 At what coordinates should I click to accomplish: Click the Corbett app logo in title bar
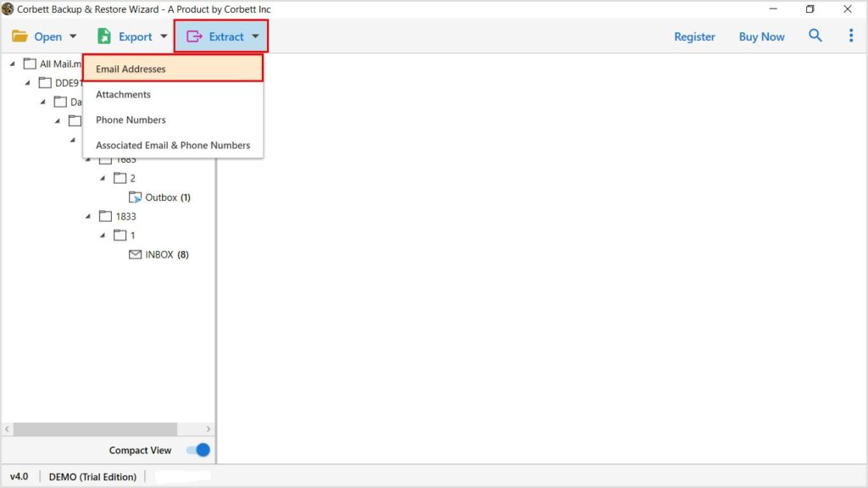tap(8, 8)
